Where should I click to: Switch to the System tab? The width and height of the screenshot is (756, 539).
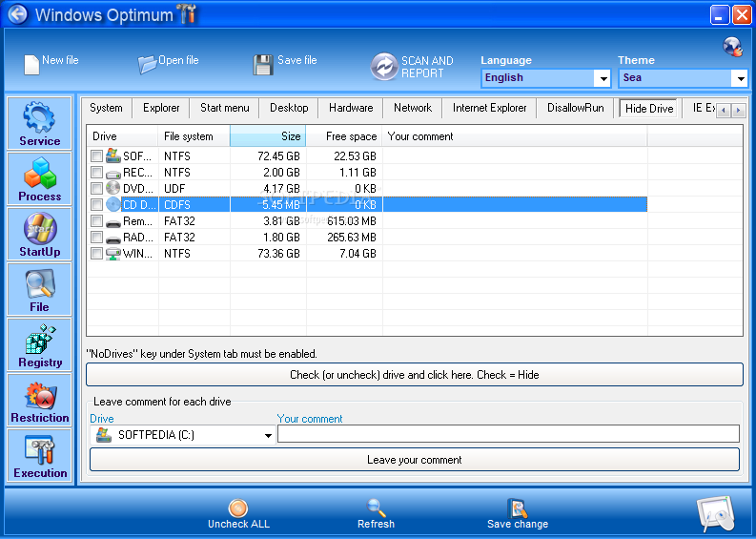click(x=106, y=108)
